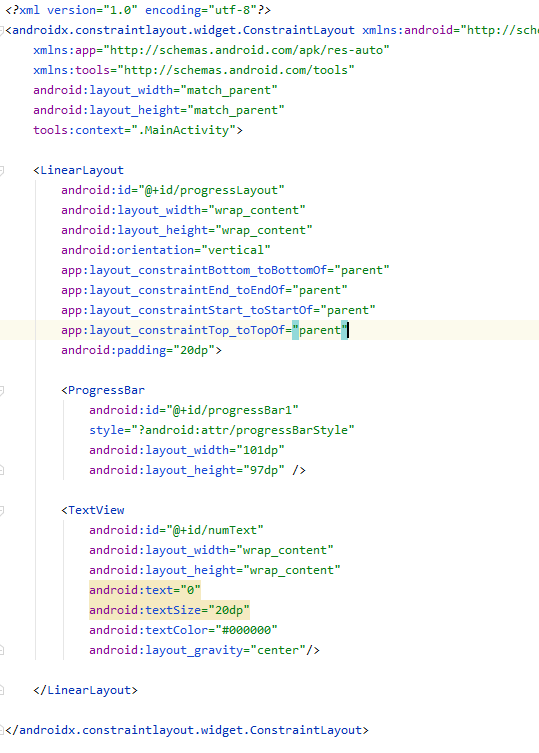The width and height of the screenshot is (539, 753).
Task: Collapse the LinearLayout fold marker in gutter
Action: (x=1, y=170)
